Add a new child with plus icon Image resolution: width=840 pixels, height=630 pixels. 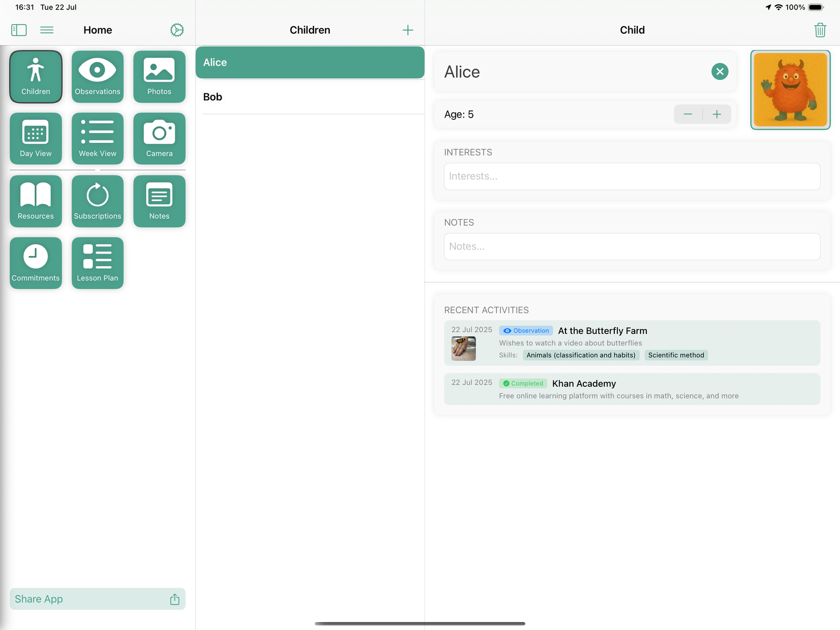pos(407,30)
